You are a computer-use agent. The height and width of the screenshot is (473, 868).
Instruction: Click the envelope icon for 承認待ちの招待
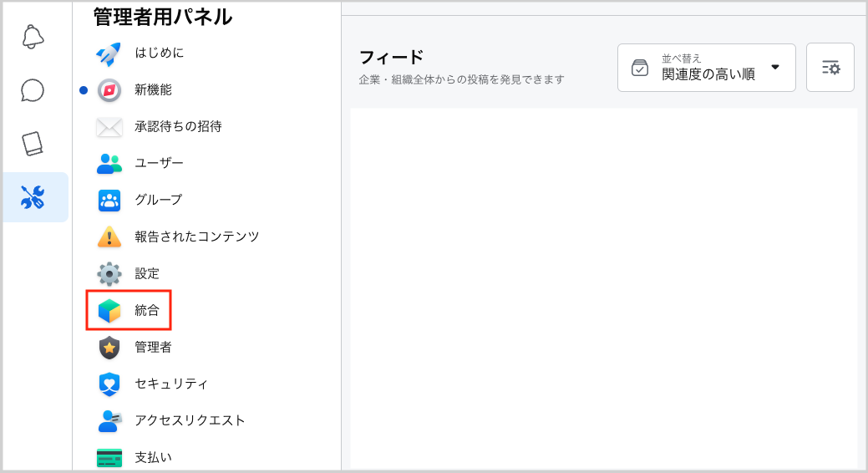109,127
